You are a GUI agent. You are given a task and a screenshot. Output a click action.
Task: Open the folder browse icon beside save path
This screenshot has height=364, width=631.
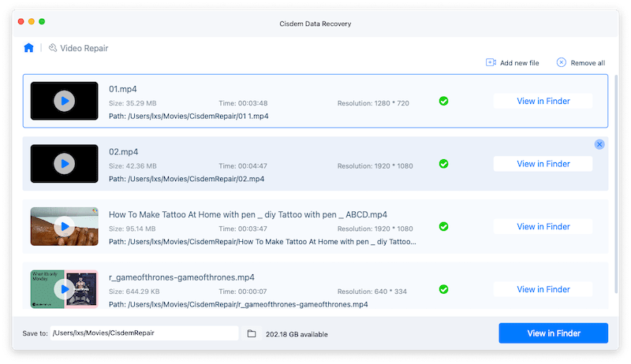(x=252, y=334)
